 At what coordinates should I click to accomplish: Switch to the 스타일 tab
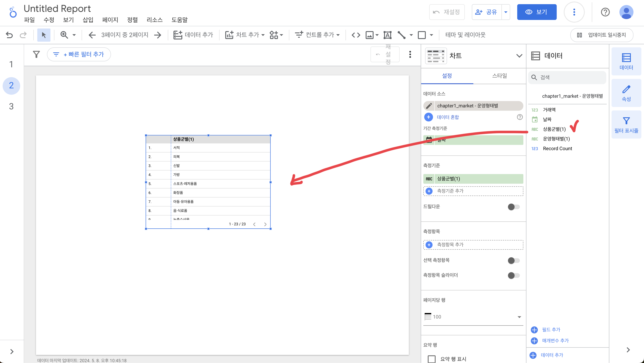coord(499,76)
